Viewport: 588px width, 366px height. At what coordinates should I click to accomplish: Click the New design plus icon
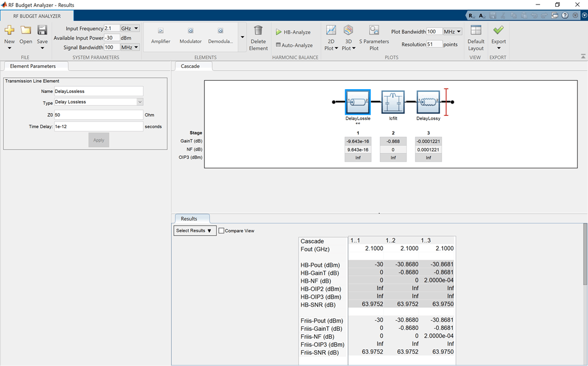[x=9, y=30]
